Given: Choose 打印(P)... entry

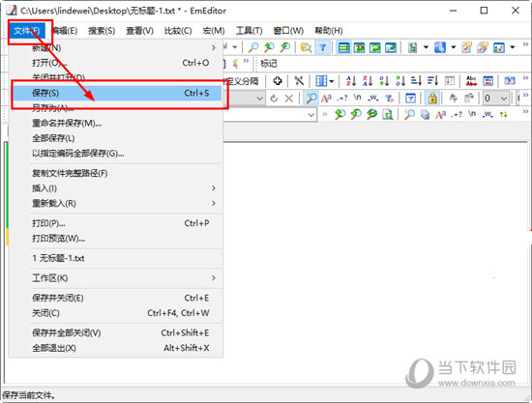Looking at the screenshot, I should 116,223.
